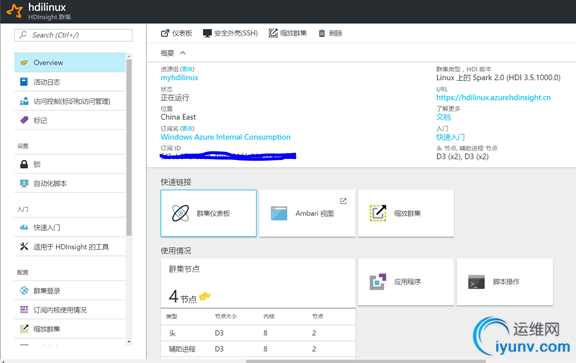Click the green dashed 缩放群集 tile icon
Screen dimensions: 576x363
pos(378,213)
